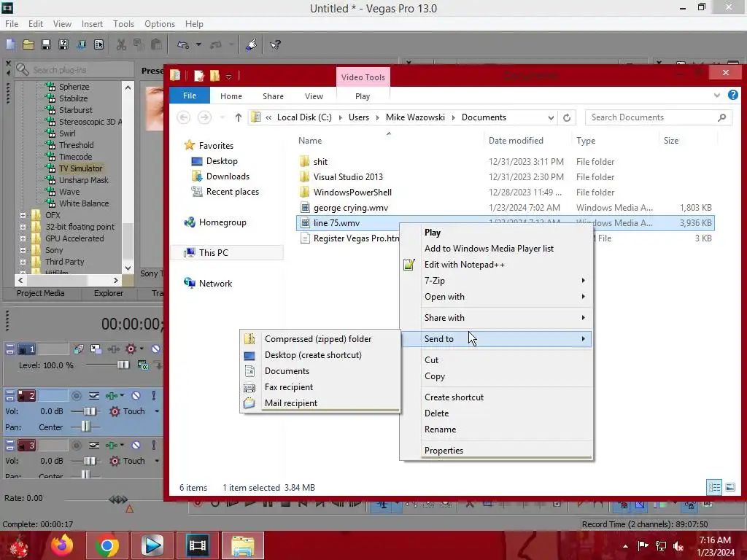Solo audio track 3 with exclamation icon

click(x=153, y=446)
